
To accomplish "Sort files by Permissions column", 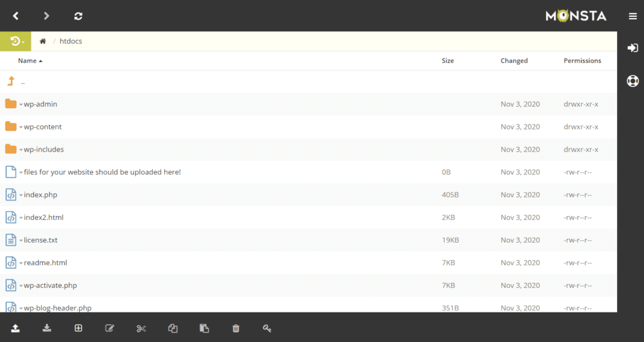I will click(x=582, y=61).
